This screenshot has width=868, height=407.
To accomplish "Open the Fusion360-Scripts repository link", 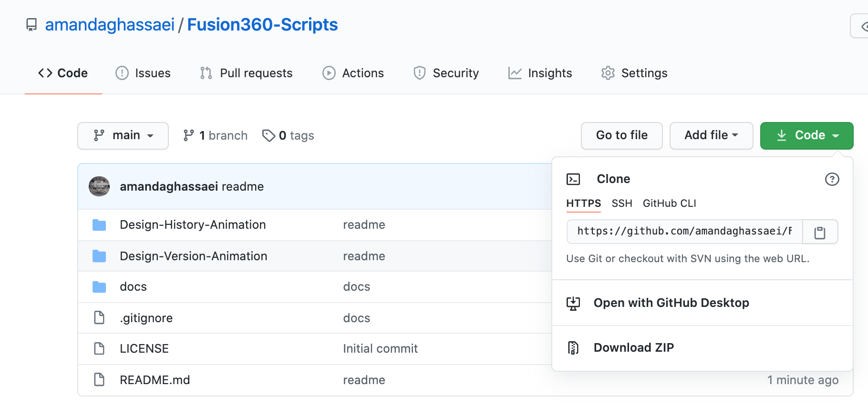I will pos(262,25).
